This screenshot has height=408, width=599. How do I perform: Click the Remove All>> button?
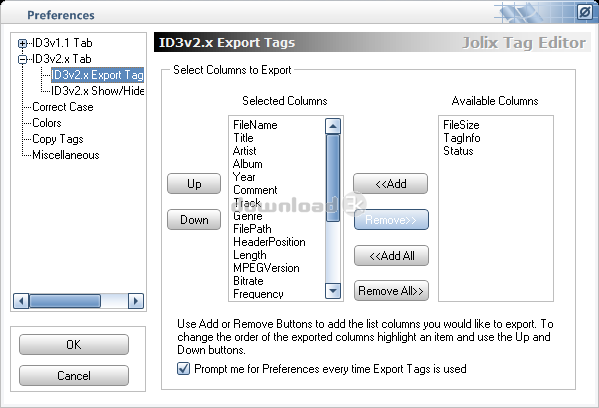coord(391,291)
